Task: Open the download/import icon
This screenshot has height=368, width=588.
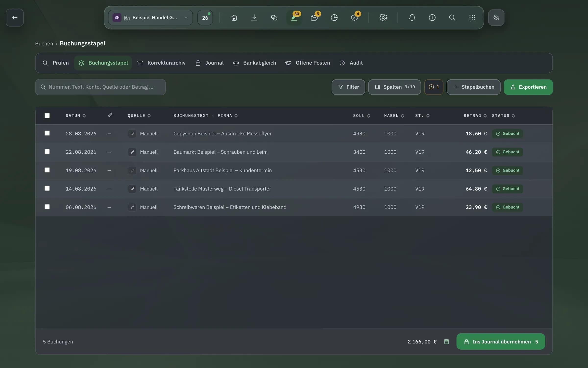Action: coord(254,18)
